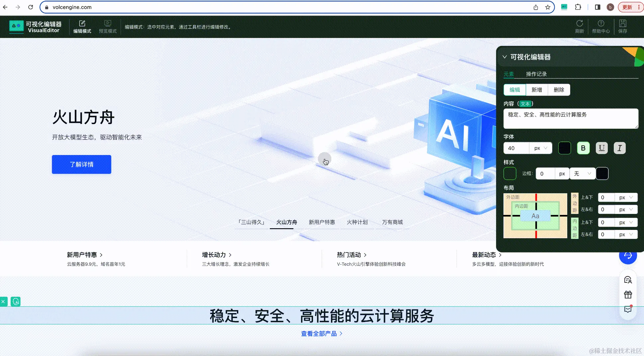
Task: Toggle italic formatting in the editor panel
Action: click(619, 148)
